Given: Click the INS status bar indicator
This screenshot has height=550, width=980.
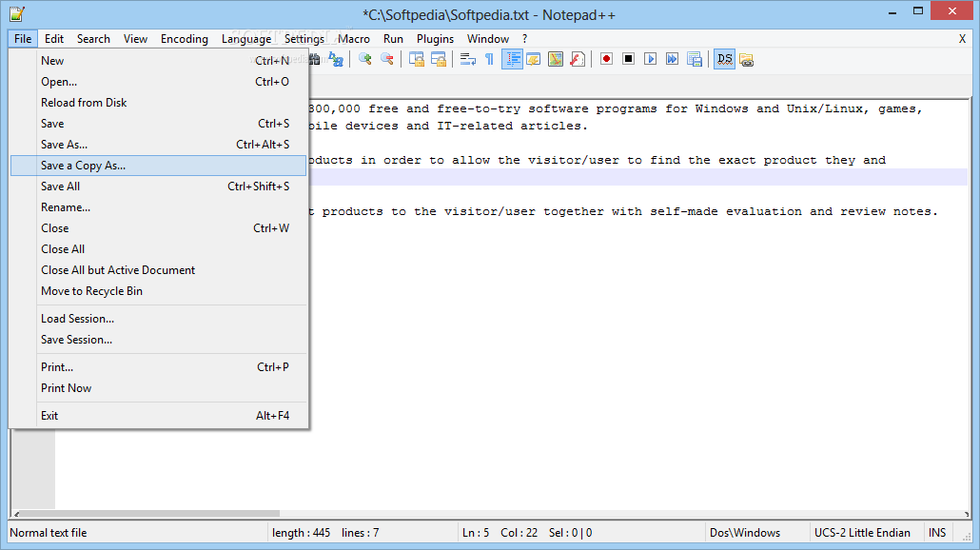Looking at the screenshot, I should [x=937, y=533].
